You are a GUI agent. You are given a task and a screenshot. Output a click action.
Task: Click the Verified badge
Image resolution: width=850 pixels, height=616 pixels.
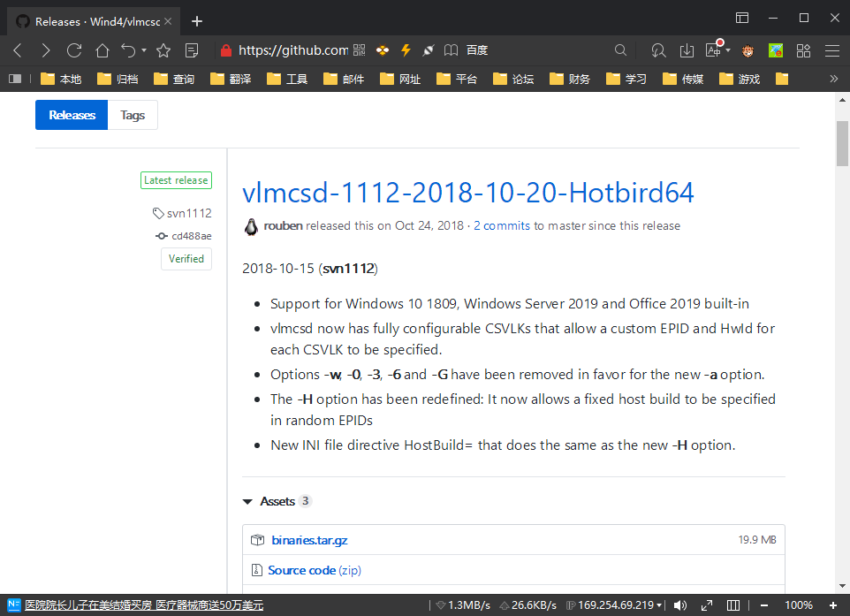pos(186,259)
